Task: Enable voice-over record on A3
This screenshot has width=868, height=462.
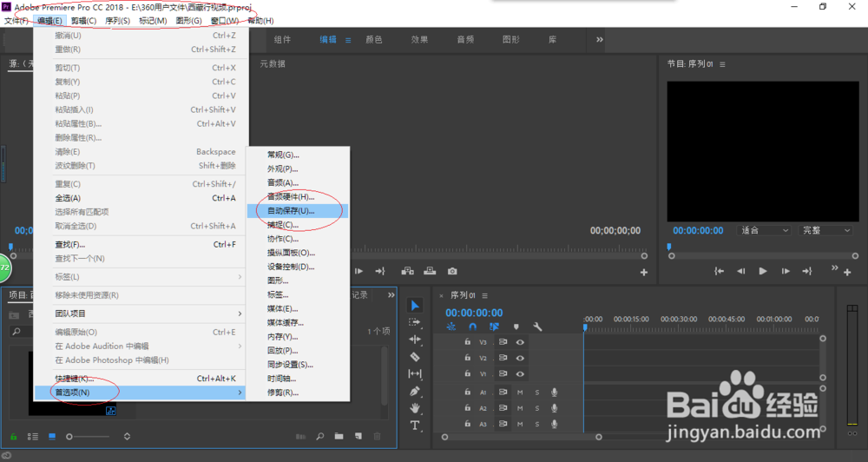Action: (x=554, y=424)
